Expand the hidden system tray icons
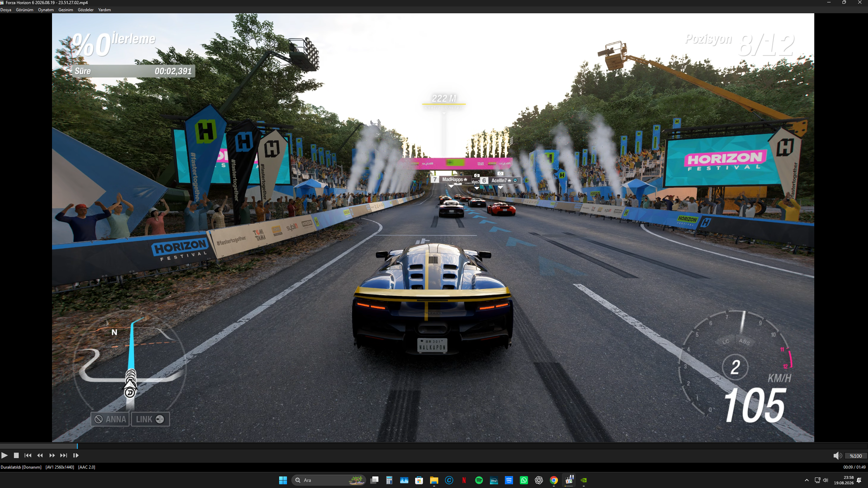Image resolution: width=868 pixels, height=488 pixels. (807, 480)
